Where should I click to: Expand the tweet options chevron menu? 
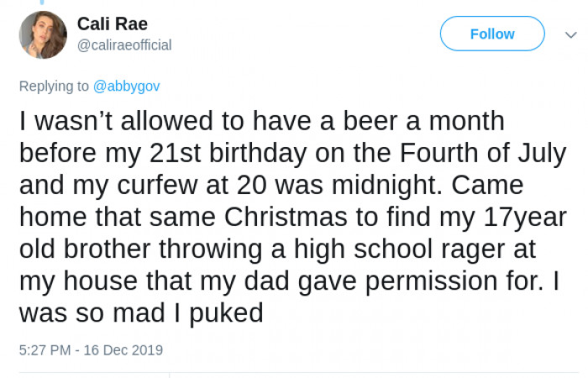click(562, 34)
